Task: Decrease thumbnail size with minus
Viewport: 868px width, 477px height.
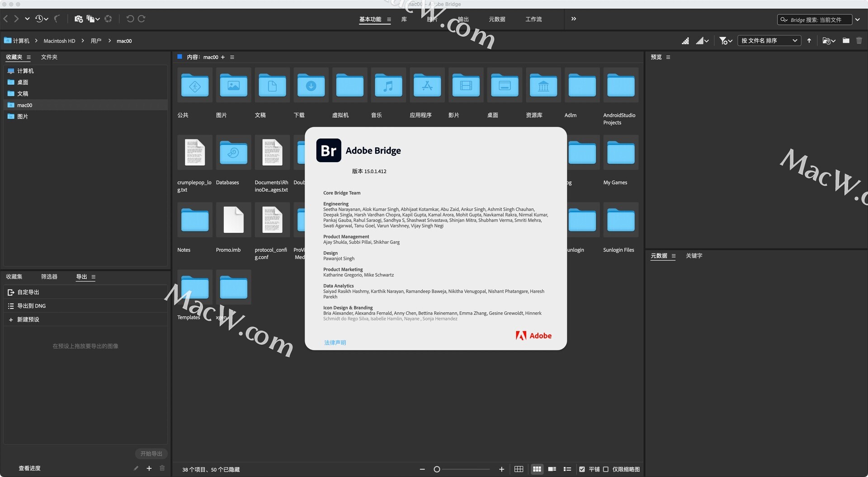Action: pyautogui.click(x=422, y=469)
